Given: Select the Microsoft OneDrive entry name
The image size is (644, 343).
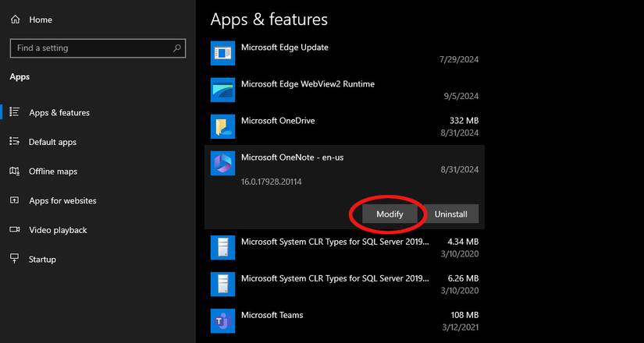Looking at the screenshot, I should coord(278,121).
